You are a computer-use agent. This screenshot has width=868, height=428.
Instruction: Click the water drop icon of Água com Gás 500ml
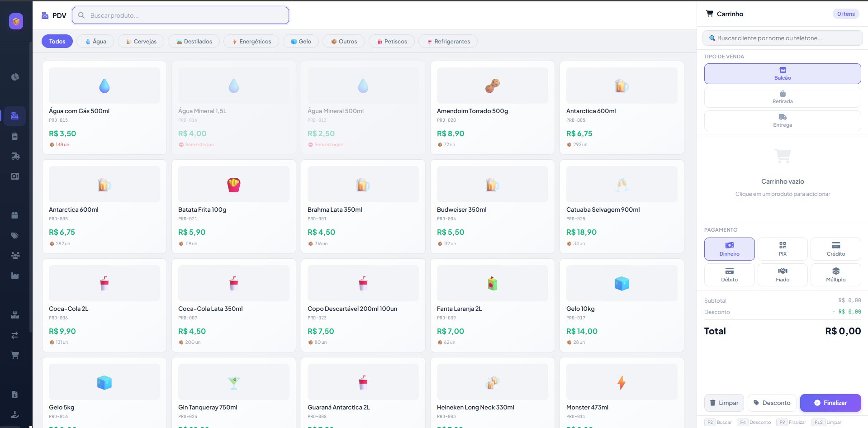pyautogui.click(x=104, y=86)
